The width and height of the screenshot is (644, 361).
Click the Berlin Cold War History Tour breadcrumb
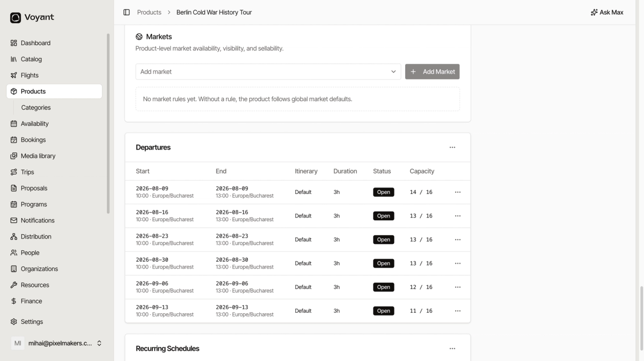214,12
